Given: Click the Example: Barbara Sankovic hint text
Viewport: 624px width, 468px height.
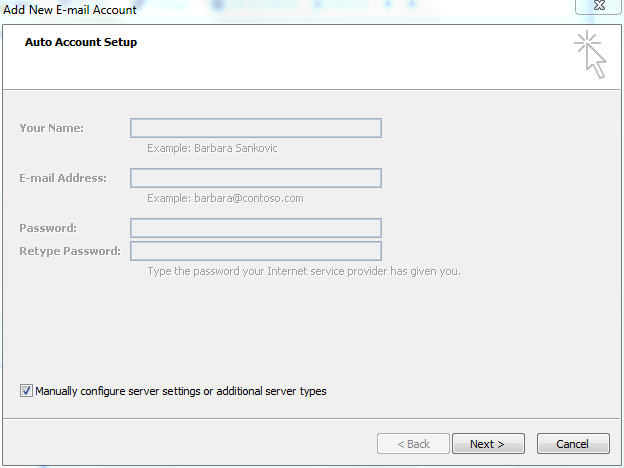Looking at the screenshot, I should click(212, 148).
